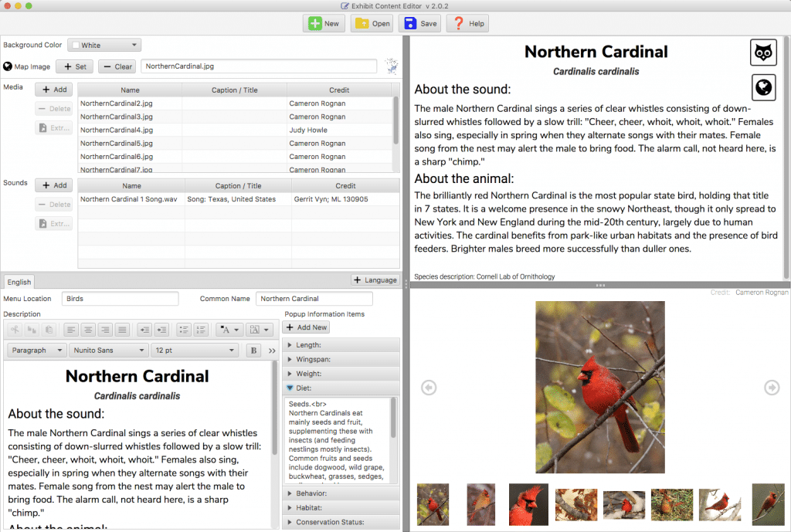791x532 pixels.
Task: Add a new Language tab
Action: 375,280
